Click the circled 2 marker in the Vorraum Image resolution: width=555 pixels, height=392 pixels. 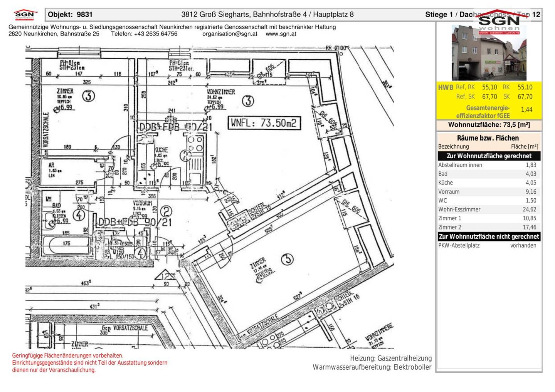(166, 211)
